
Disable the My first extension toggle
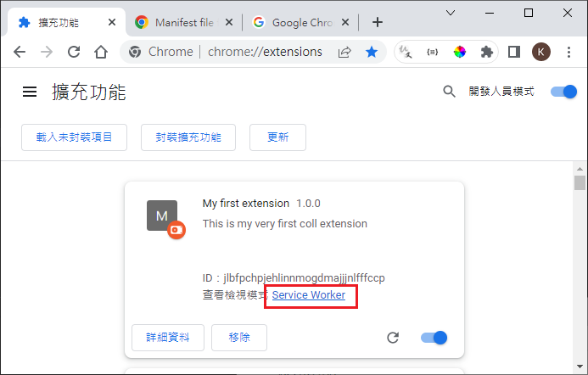(434, 338)
